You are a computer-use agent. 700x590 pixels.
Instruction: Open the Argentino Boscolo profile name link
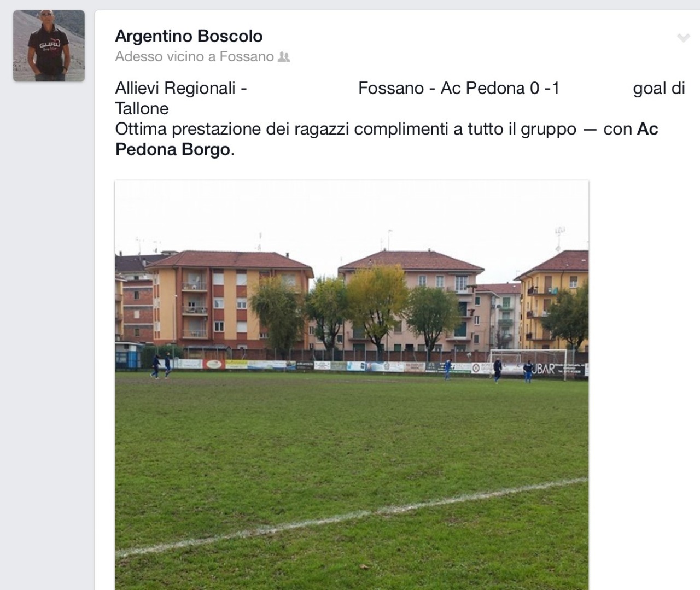(x=189, y=36)
